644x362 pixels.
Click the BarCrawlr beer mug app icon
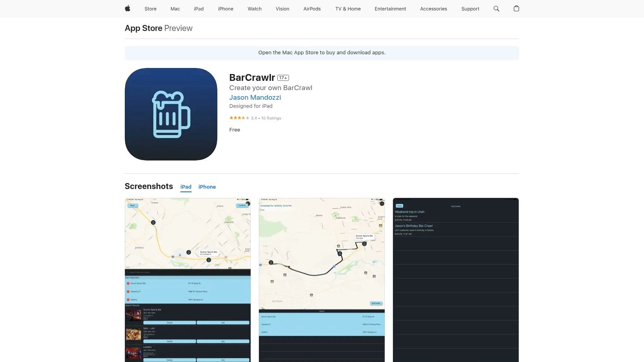point(171,114)
